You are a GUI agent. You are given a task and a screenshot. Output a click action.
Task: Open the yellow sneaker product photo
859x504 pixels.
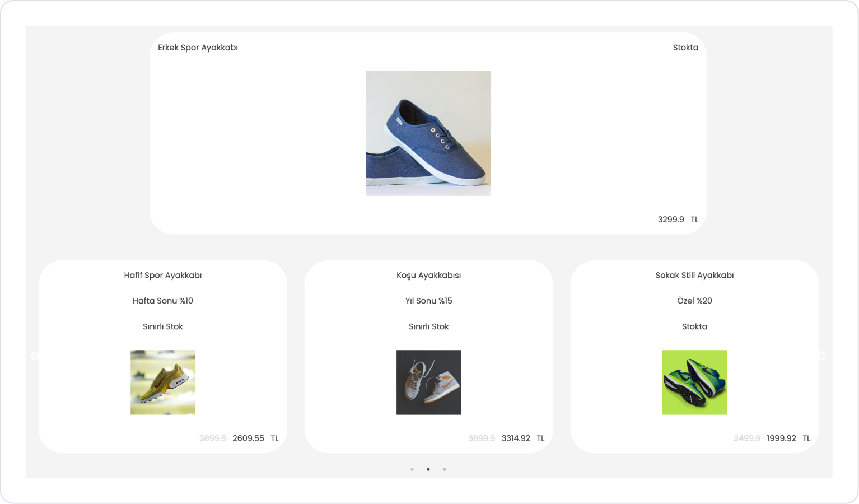coord(163,382)
